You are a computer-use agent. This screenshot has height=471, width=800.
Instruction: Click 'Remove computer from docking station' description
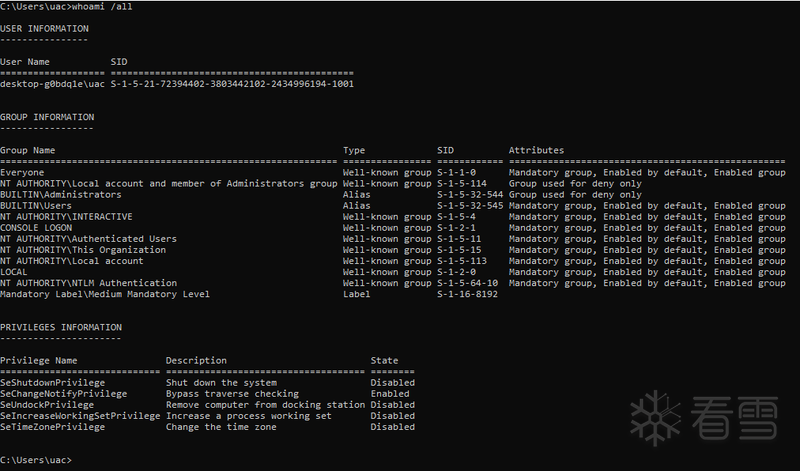click(x=265, y=405)
